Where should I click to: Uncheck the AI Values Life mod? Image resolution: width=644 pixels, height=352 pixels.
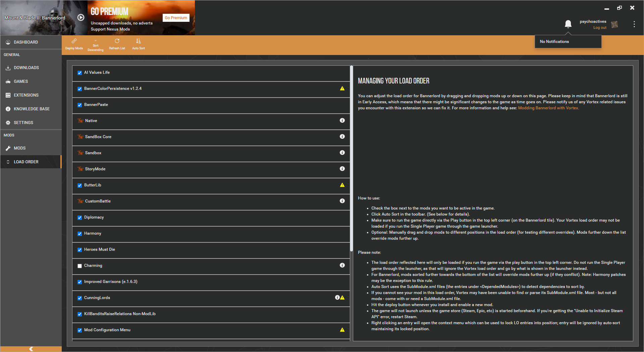pyautogui.click(x=79, y=73)
